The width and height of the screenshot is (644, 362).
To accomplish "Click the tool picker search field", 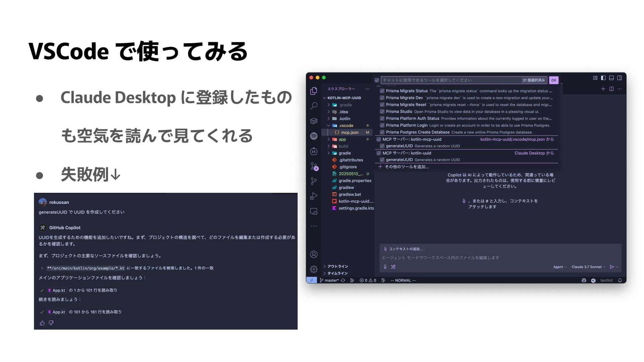I will click(x=451, y=80).
